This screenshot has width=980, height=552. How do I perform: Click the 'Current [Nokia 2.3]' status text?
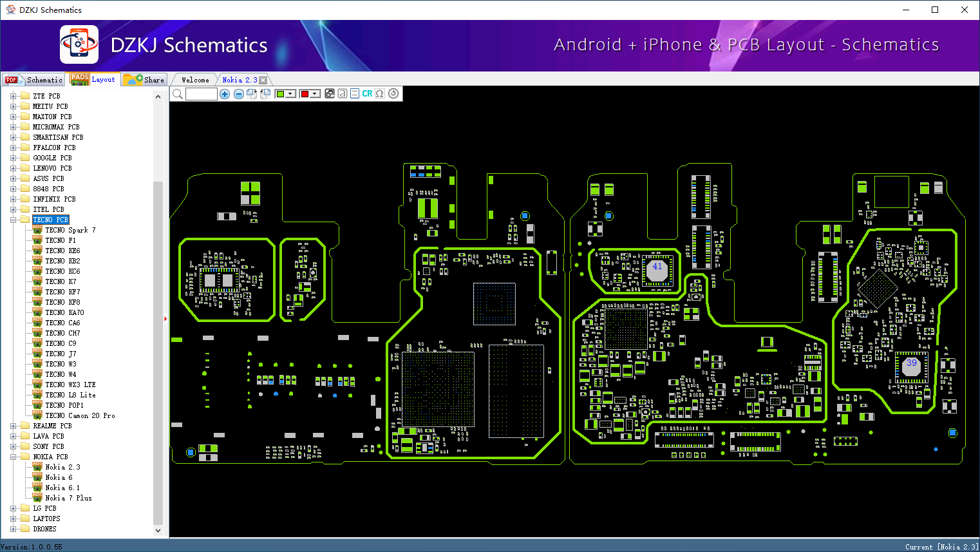click(942, 547)
